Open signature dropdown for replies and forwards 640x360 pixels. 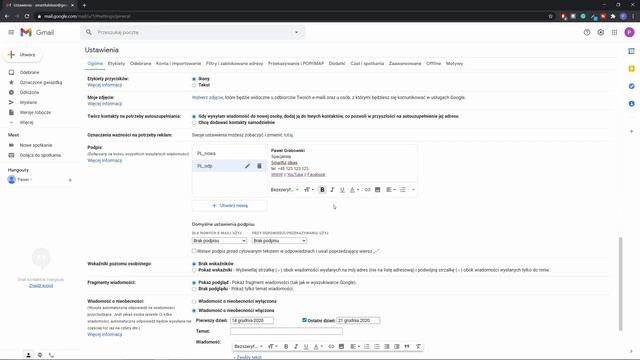(279, 241)
